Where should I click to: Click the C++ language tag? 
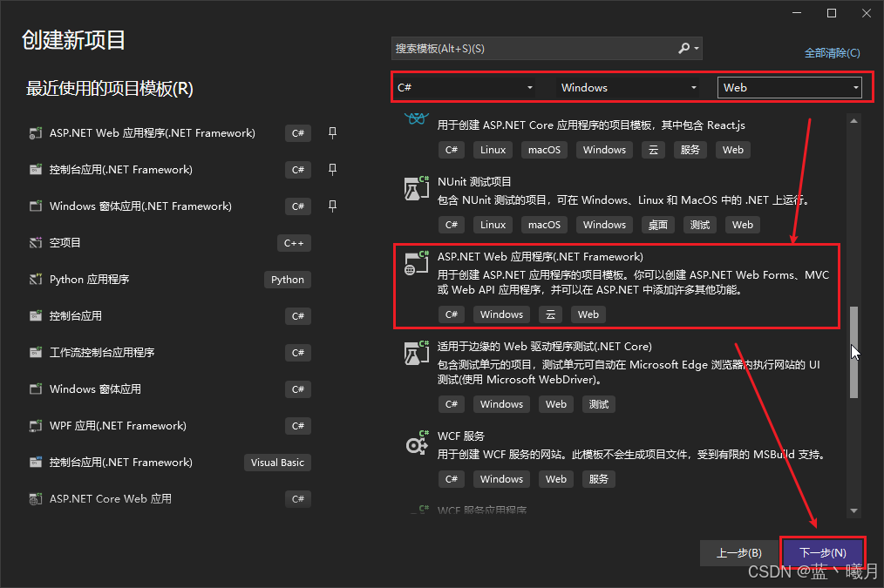coord(294,243)
